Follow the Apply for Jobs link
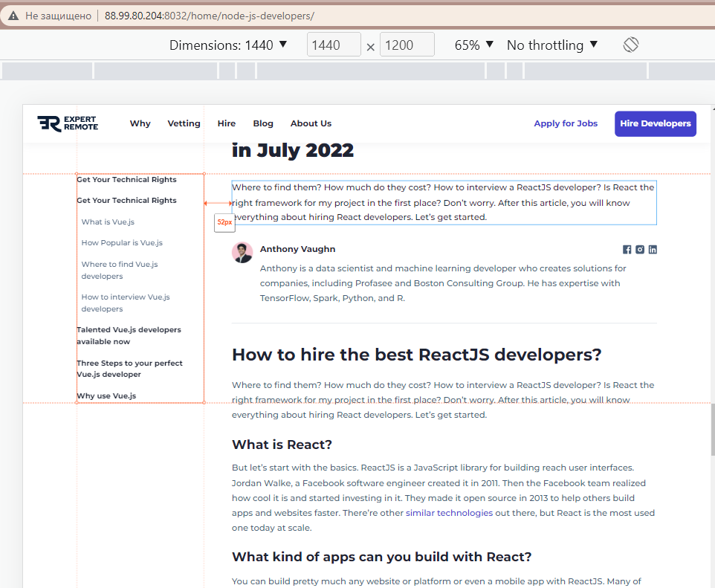Image resolution: width=715 pixels, height=588 pixels. point(566,123)
